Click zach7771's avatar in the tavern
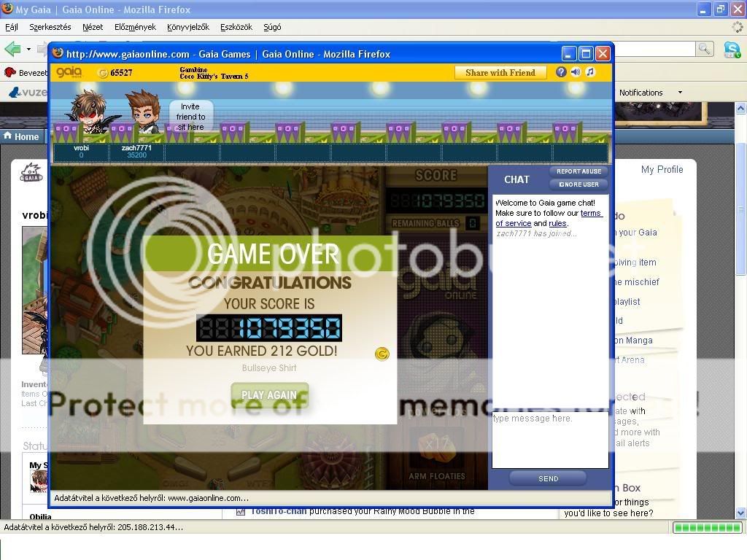The image size is (747, 560). (x=142, y=113)
